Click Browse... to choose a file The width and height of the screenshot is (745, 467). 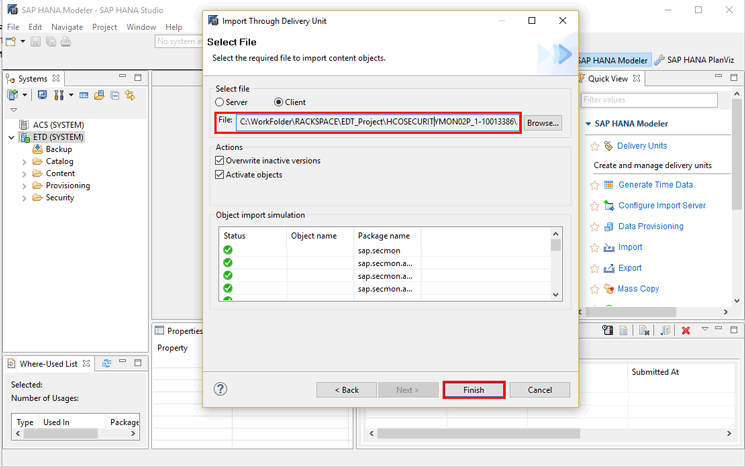point(542,123)
